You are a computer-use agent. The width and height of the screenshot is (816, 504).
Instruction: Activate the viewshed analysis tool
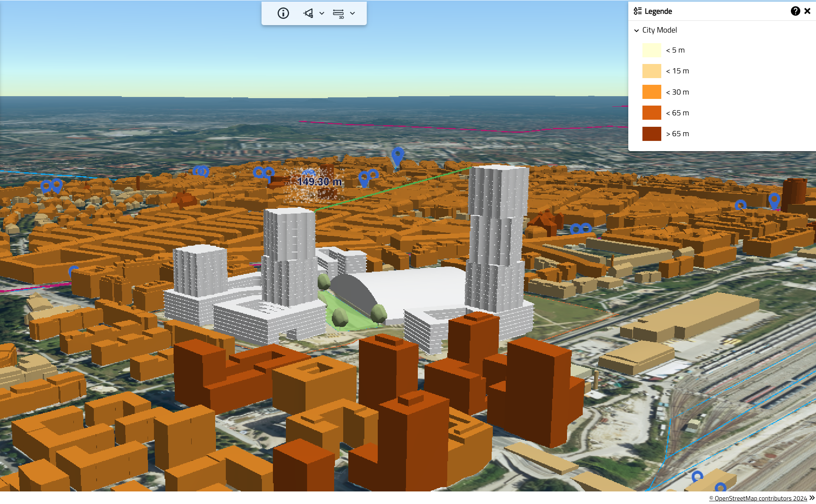[x=309, y=13]
